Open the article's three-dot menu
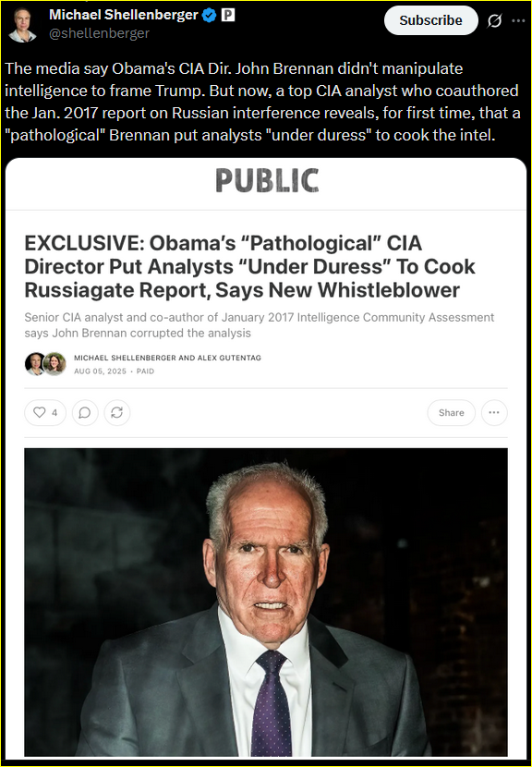This screenshot has width=532, height=767. [494, 413]
